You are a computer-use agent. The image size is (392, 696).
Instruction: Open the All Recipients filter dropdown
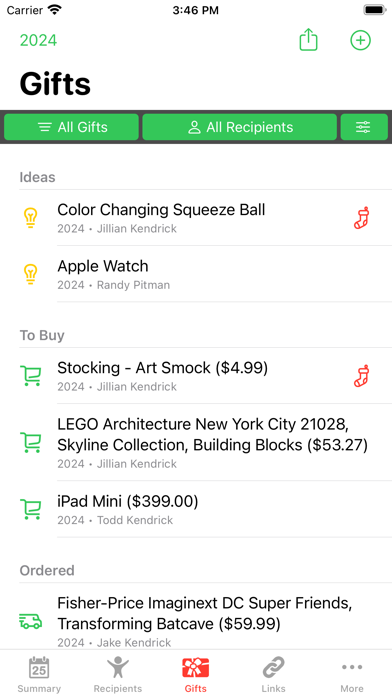[239, 127]
